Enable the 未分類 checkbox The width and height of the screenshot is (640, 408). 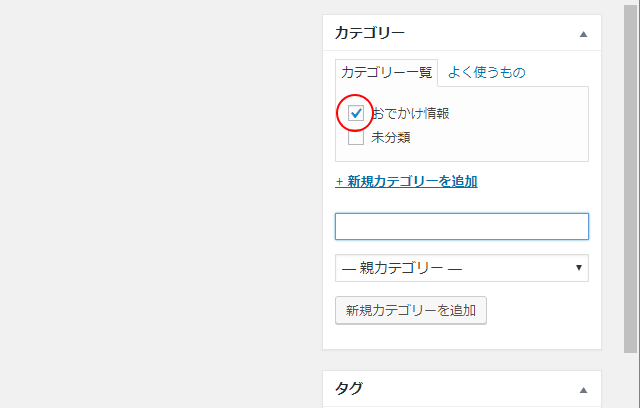(x=356, y=137)
